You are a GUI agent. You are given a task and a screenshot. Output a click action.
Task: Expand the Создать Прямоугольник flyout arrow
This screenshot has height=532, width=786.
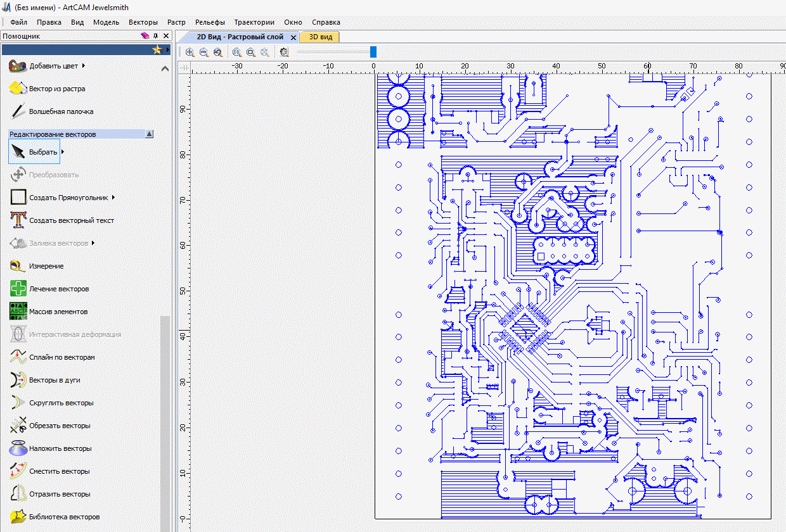[x=113, y=198]
